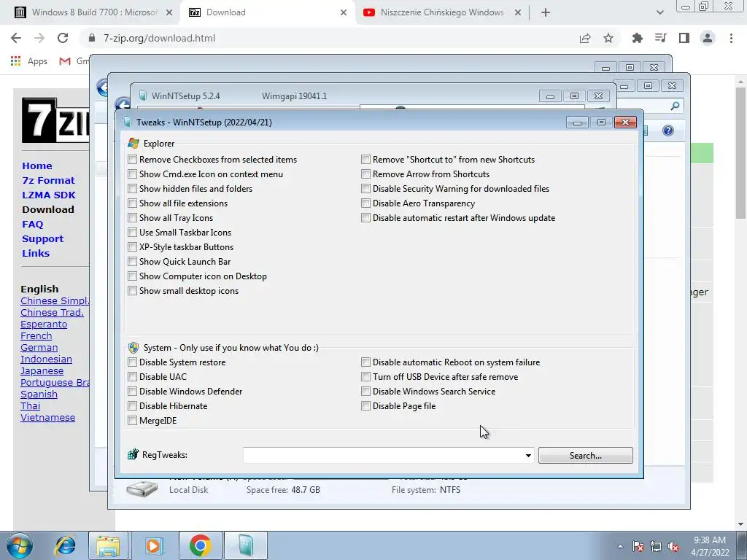Image resolution: width=747 pixels, height=560 pixels.
Task: Click Action Center flag tray icon
Action: coord(638,546)
